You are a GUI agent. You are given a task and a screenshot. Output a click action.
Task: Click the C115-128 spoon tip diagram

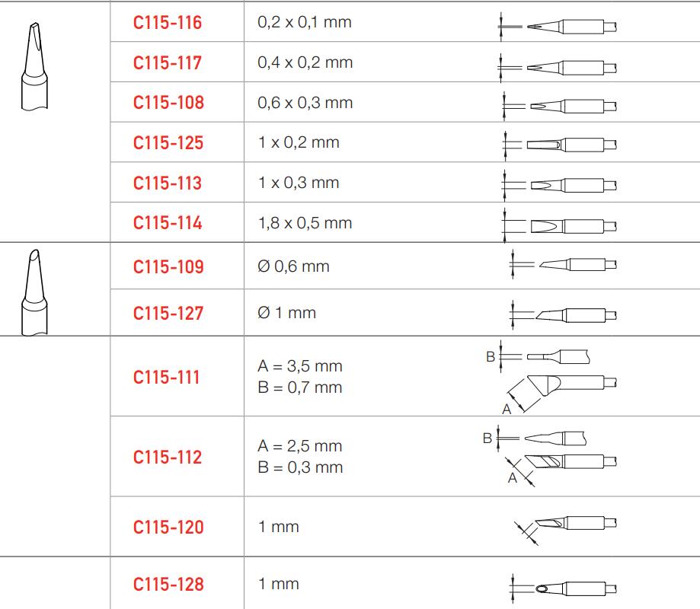(564, 588)
